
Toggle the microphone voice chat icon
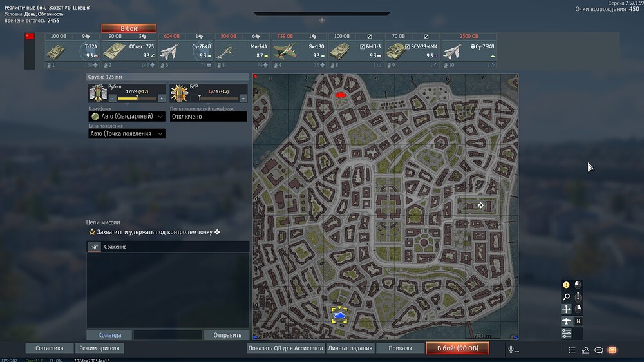click(511, 350)
